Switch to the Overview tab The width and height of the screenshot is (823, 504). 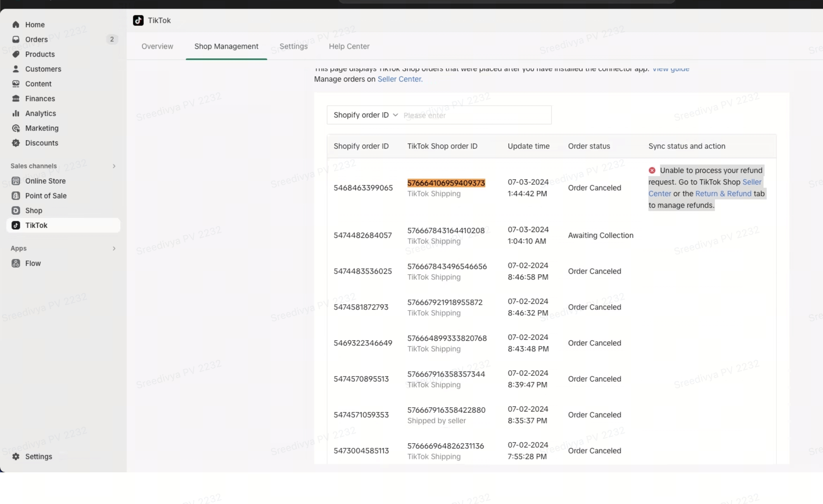[157, 46]
